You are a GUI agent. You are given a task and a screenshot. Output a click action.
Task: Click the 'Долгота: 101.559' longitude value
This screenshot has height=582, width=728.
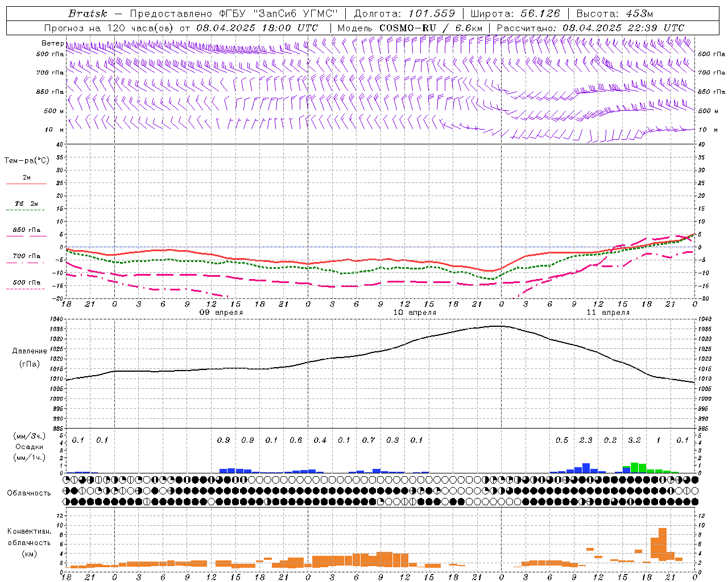click(x=404, y=14)
